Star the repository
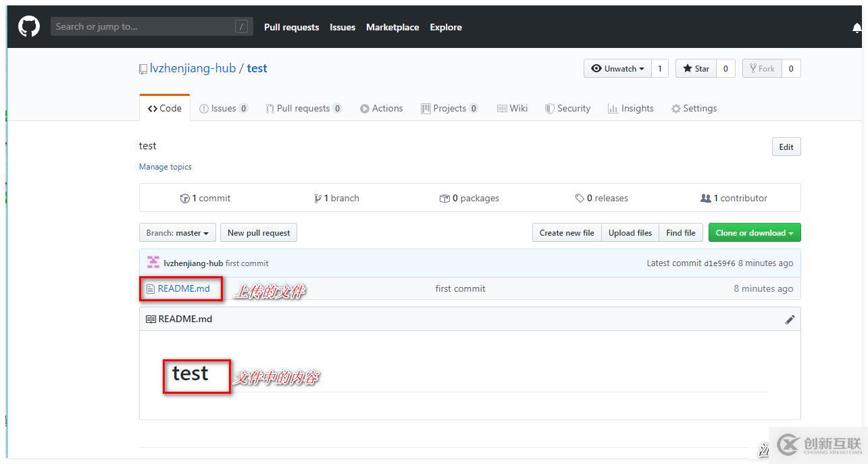The height and width of the screenshot is (464, 868). click(696, 68)
